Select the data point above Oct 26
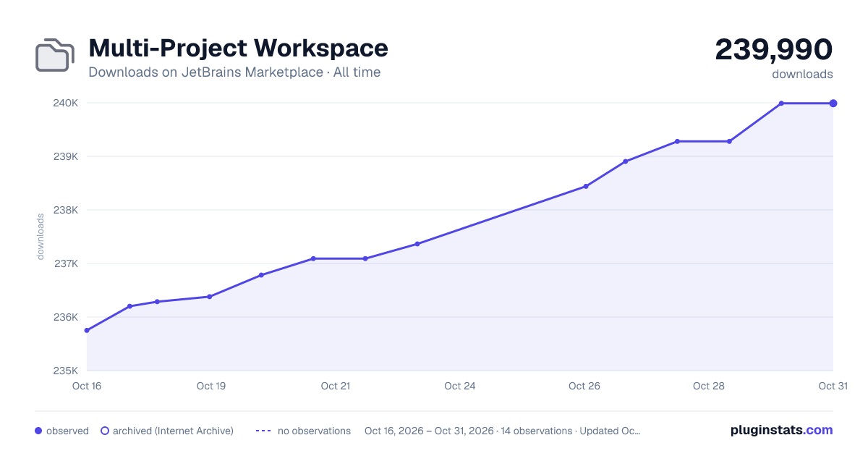 coord(586,187)
